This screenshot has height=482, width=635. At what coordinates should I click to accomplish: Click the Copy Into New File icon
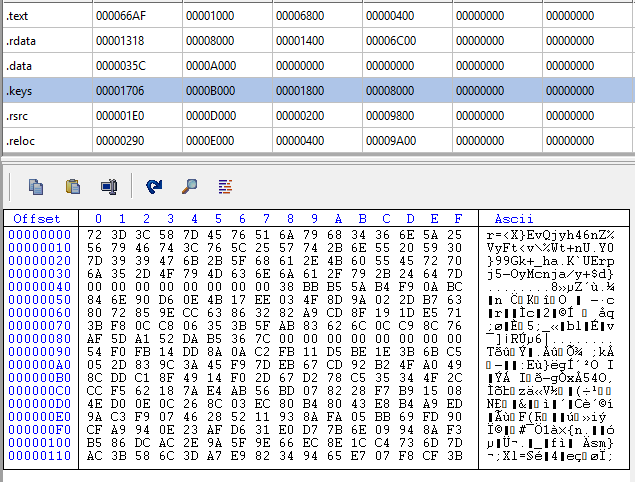pos(109,186)
